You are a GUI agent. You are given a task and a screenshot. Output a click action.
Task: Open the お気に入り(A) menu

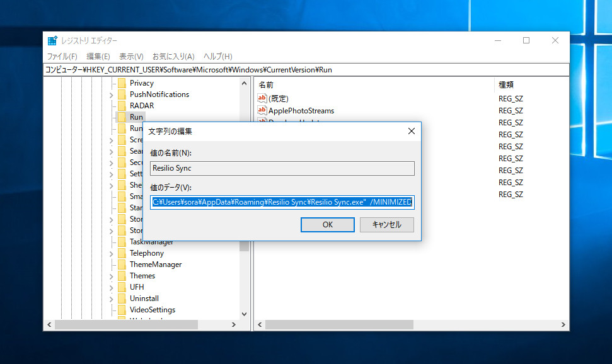coord(173,57)
